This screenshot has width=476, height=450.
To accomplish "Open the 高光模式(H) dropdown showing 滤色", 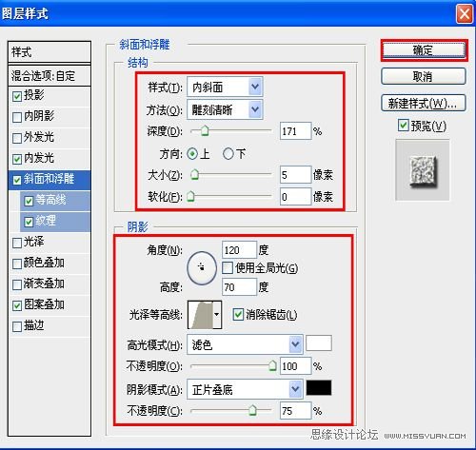I will [245, 344].
